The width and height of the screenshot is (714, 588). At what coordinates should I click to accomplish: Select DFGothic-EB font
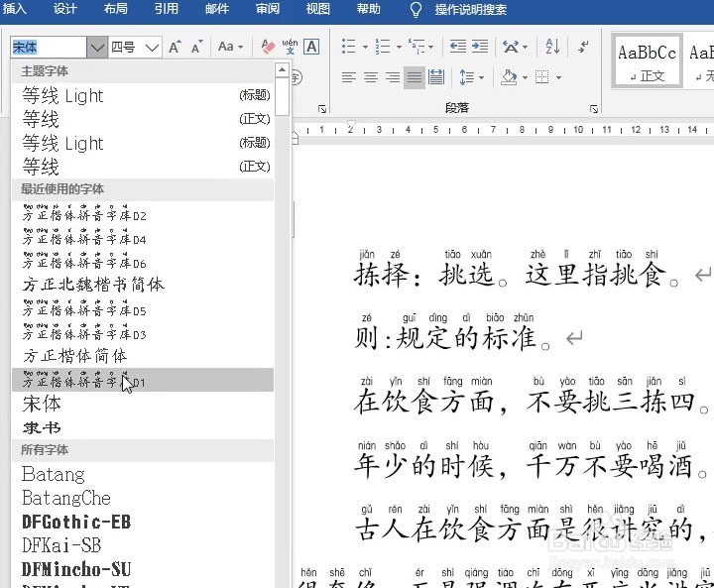point(143,522)
